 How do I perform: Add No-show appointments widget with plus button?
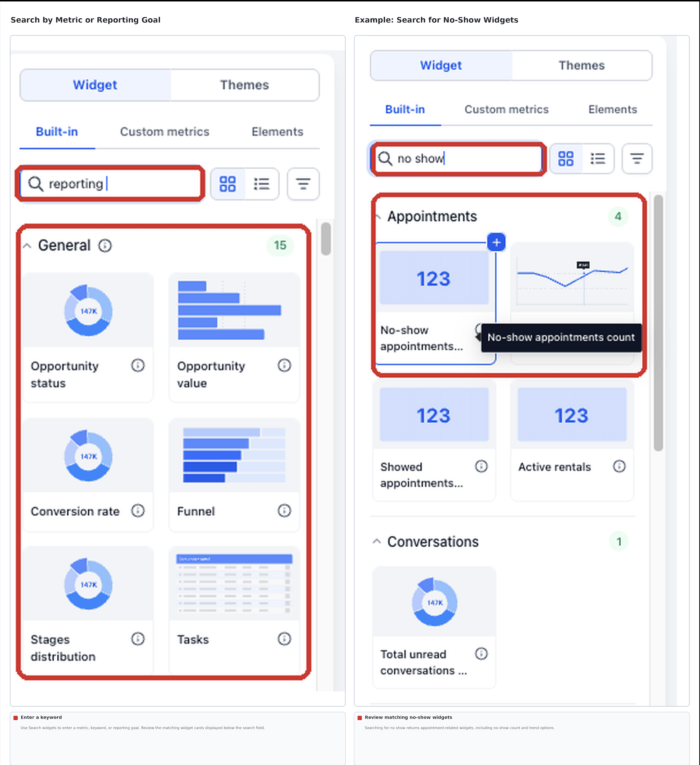click(496, 242)
